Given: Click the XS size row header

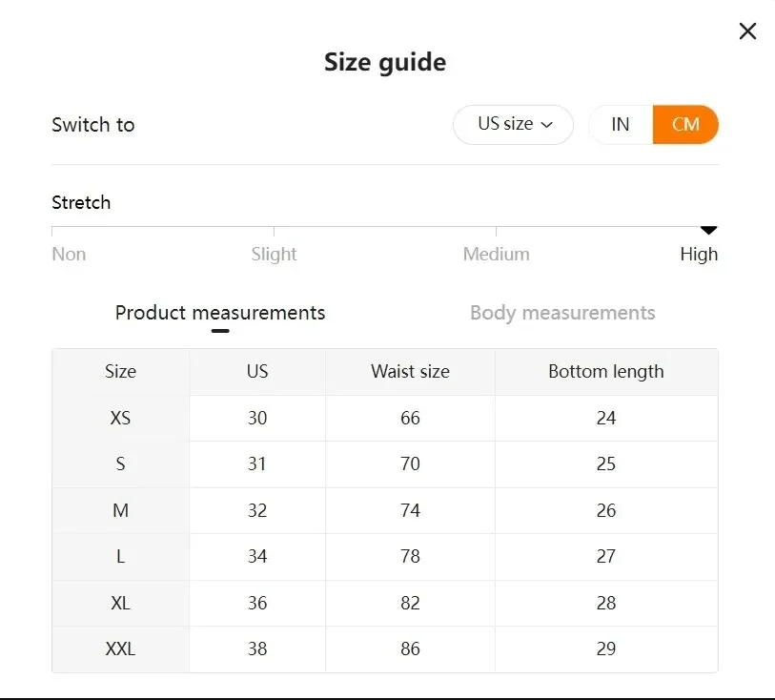Looking at the screenshot, I should pos(120,418).
